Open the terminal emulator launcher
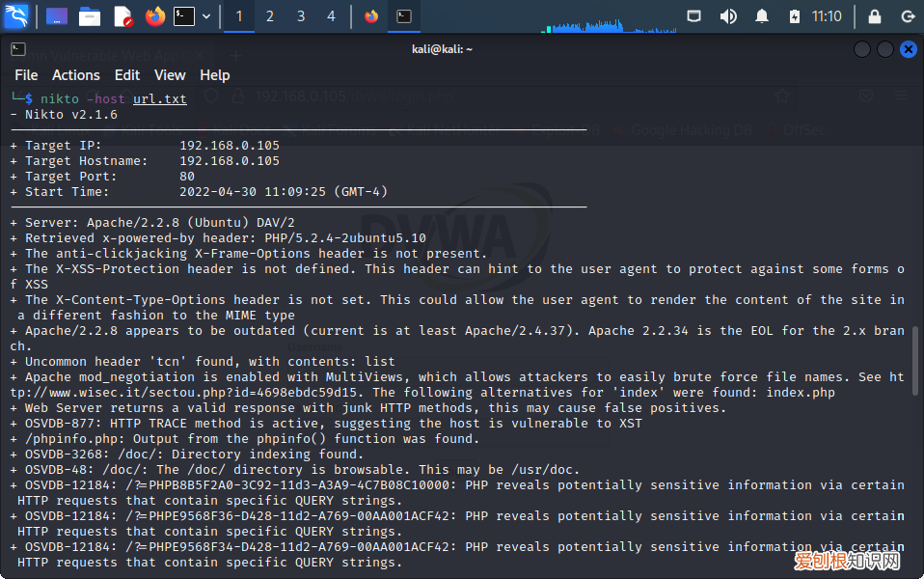The image size is (924, 579). point(184,16)
